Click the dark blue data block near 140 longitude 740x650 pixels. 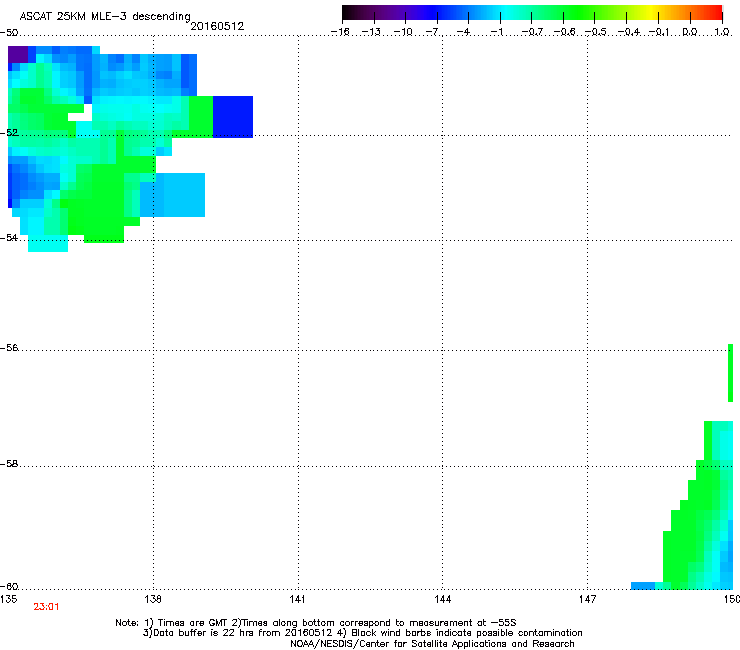tap(233, 117)
